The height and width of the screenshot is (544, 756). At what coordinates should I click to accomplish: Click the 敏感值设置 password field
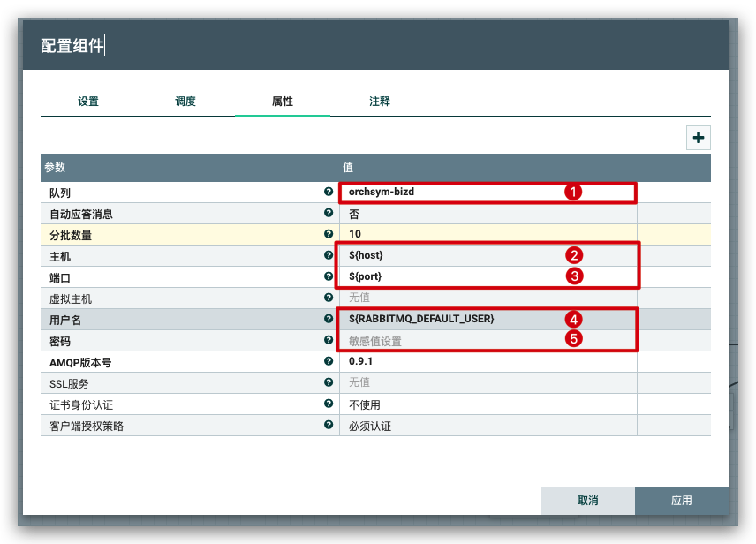pos(442,340)
